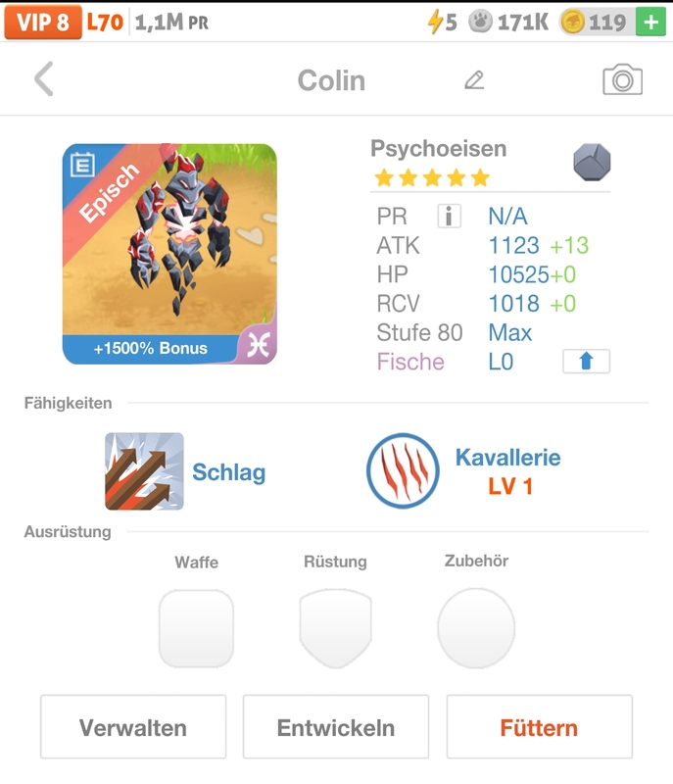The image size is (673, 784).
Task: Select the empty Waffe slot
Action: click(x=196, y=628)
